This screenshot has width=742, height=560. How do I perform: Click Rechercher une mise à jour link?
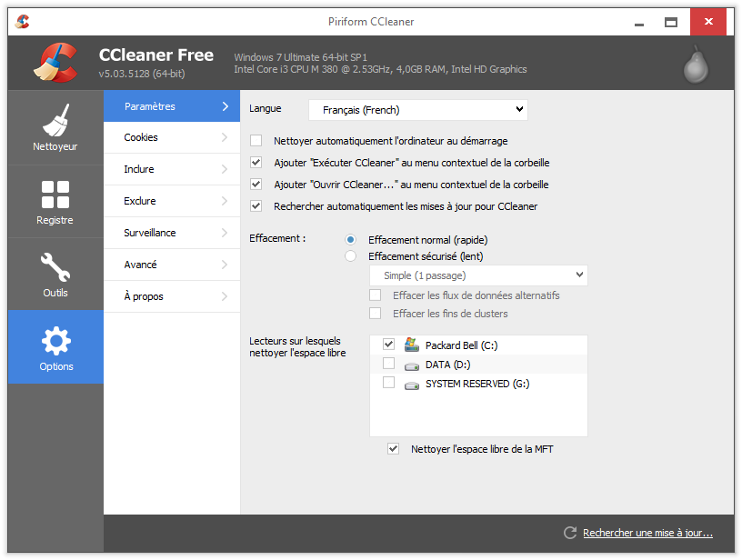(647, 533)
